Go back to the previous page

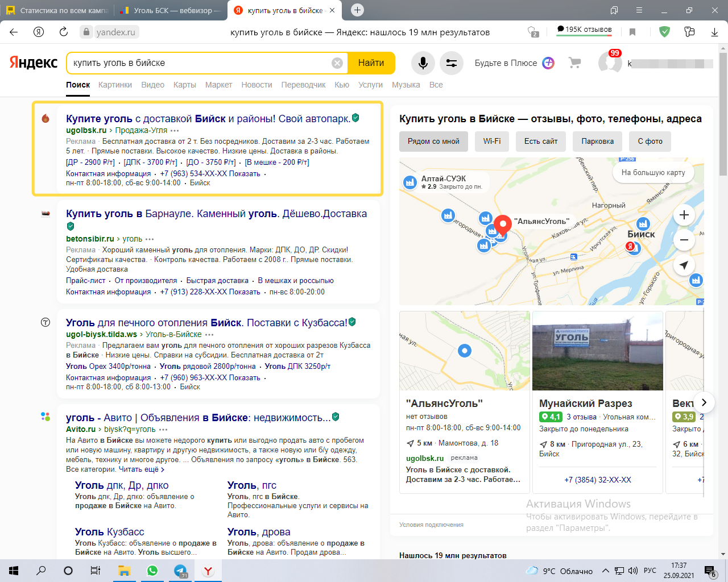click(x=14, y=32)
